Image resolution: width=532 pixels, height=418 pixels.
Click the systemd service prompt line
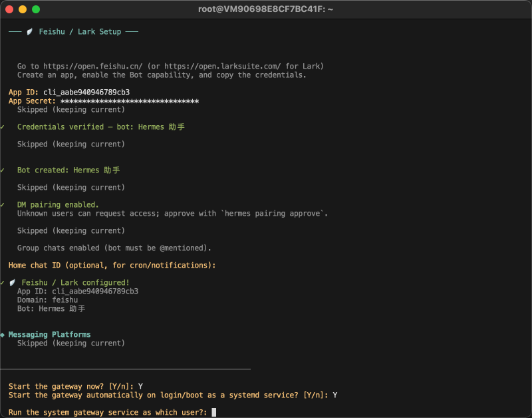[x=173, y=395]
